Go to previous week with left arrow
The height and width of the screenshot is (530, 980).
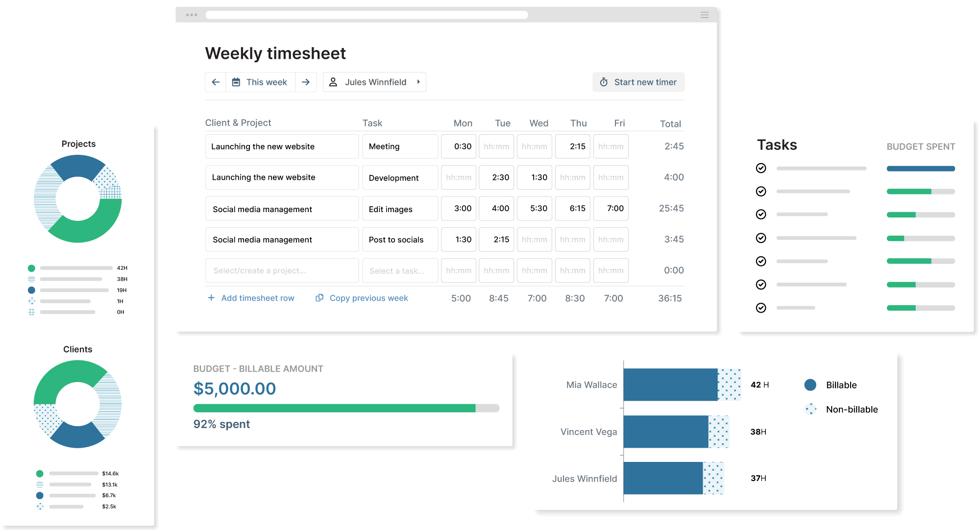pyautogui.click(x=216, y=82)
